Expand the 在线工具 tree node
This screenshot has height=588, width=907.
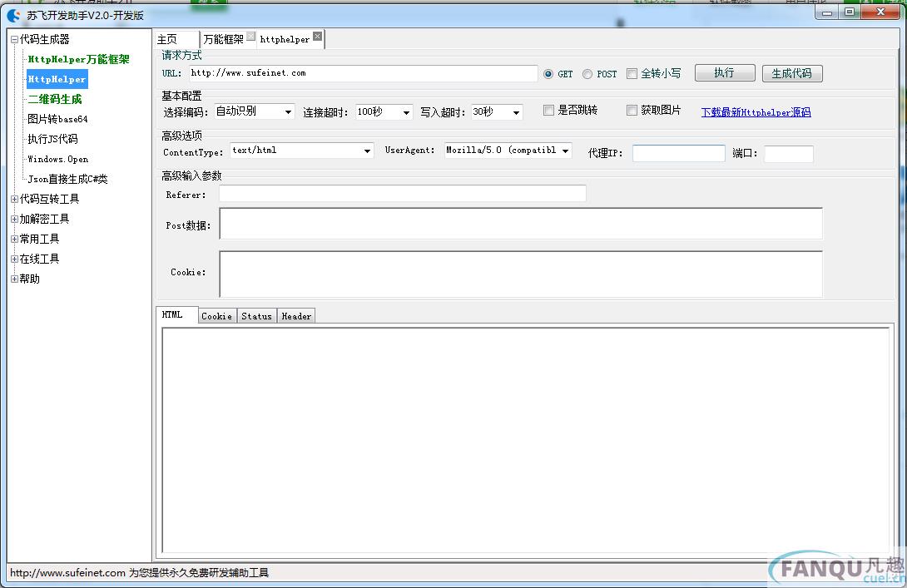[14, 259]
